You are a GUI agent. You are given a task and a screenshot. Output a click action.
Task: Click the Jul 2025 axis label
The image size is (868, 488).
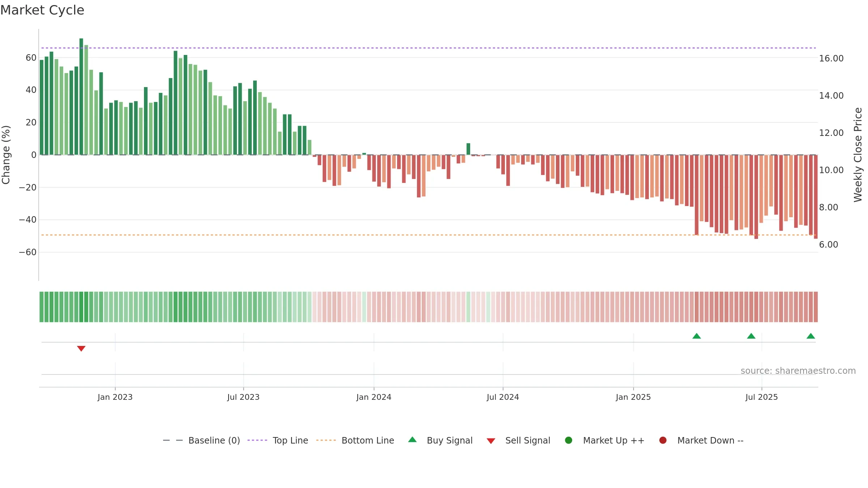762,397
